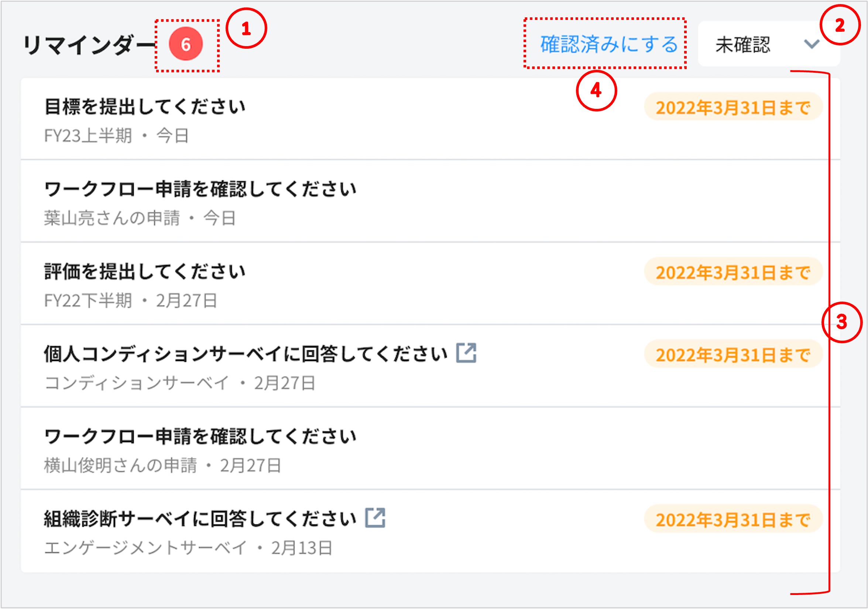Viewport: 868px width, 609px height.
Task: Expand the dropdown chevron arrow beside 未確認
Action: point(811,44)
